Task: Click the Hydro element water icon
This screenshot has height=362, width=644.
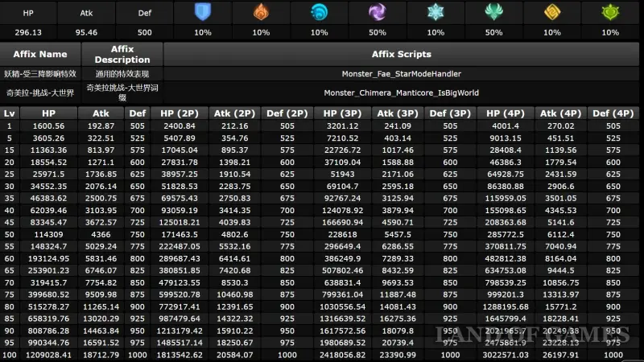Action: [x=319, y=12]
